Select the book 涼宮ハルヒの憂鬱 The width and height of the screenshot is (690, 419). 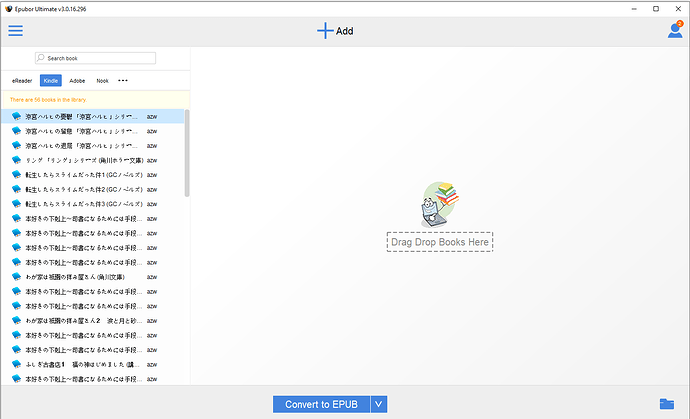(x=93, y=117)
